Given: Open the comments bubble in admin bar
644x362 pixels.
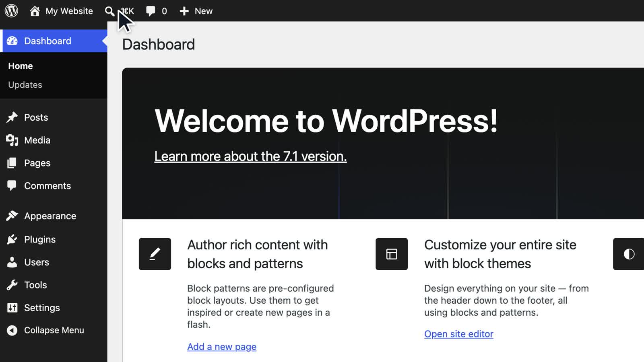Looking at the screenshot, I should point(151,11).
